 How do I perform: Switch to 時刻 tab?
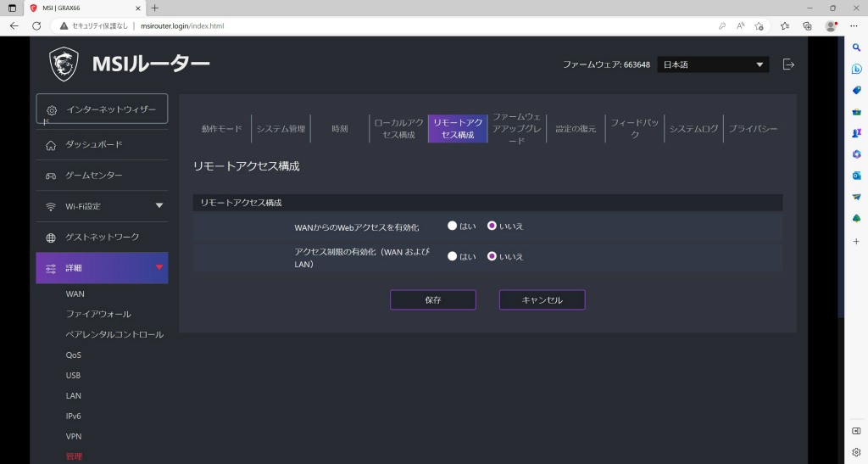(340, 129)
